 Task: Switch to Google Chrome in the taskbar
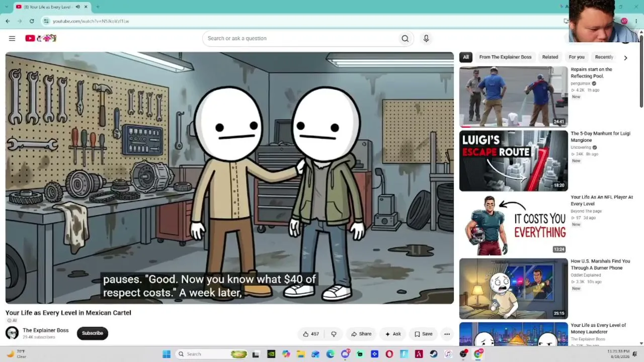click(478, 354)
